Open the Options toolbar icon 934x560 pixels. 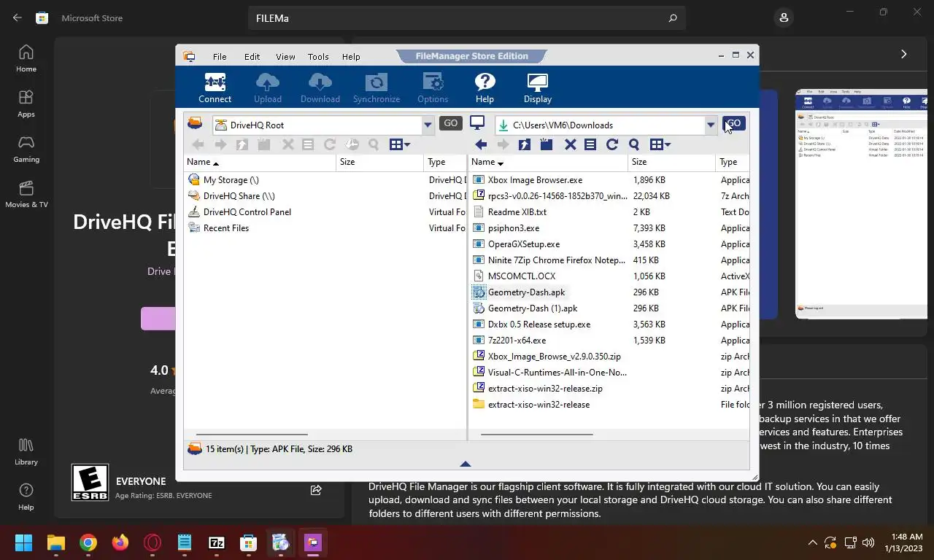tap(433, 88)
